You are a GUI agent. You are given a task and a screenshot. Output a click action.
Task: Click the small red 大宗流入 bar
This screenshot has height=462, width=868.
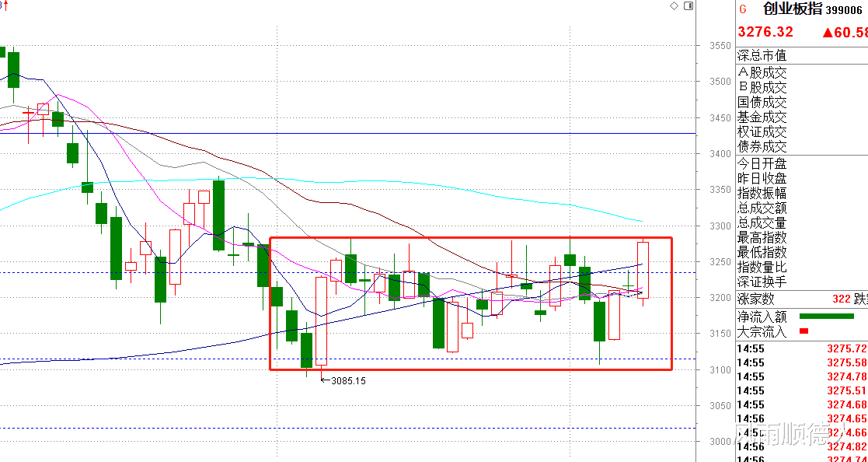[x=804, y=331]
